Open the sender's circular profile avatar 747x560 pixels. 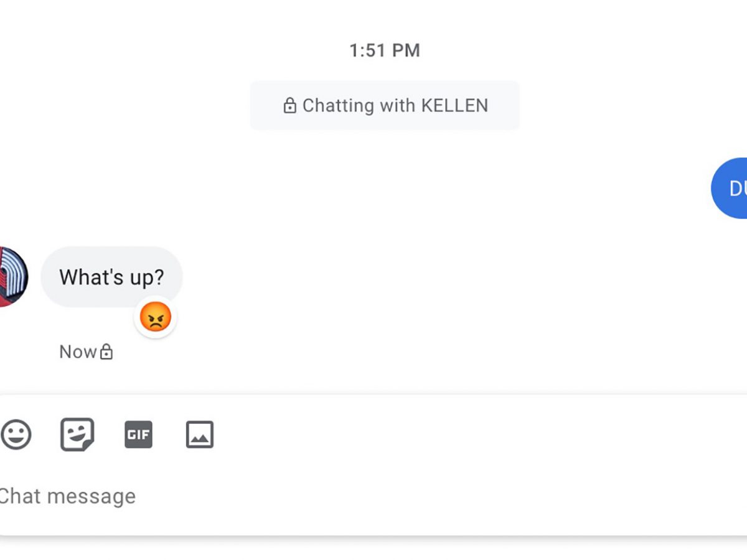[x=12, y=277]
